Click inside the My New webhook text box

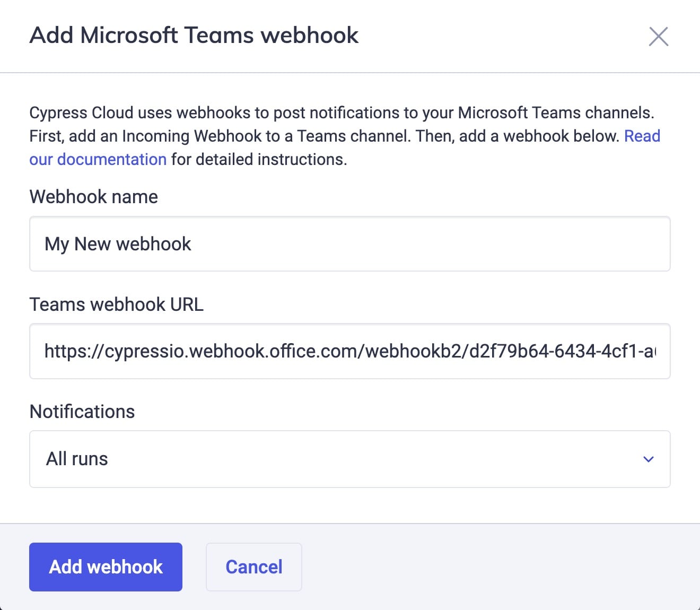(x=350, y=244)
